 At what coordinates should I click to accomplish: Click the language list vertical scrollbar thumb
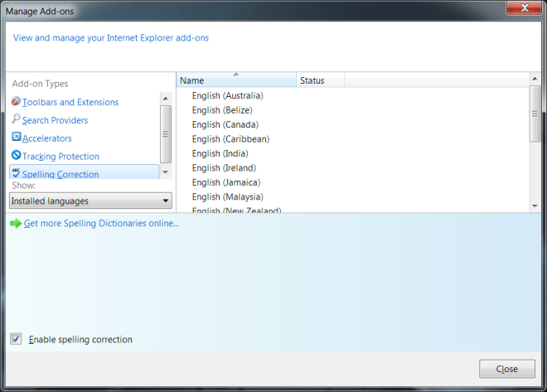pos(535,114)
